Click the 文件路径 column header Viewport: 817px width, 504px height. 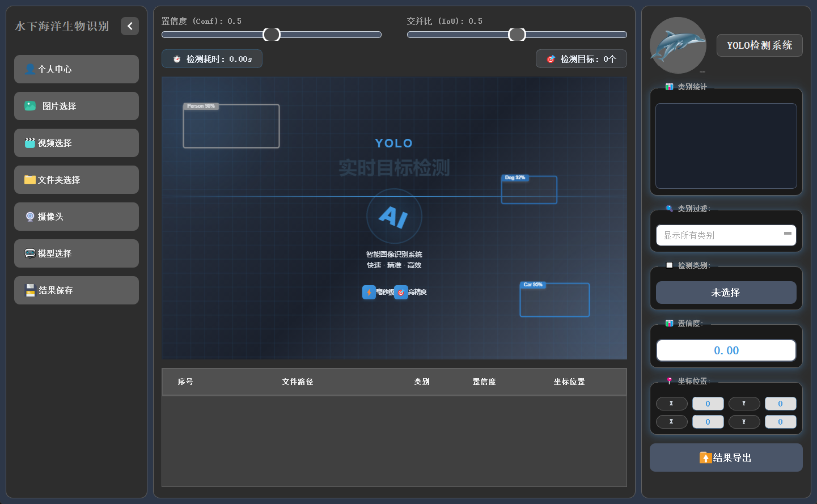298,382
